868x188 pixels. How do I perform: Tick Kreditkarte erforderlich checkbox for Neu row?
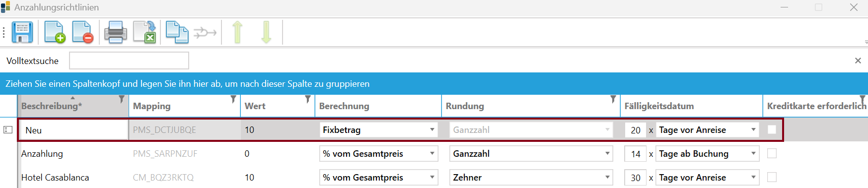tap(772, 129)
